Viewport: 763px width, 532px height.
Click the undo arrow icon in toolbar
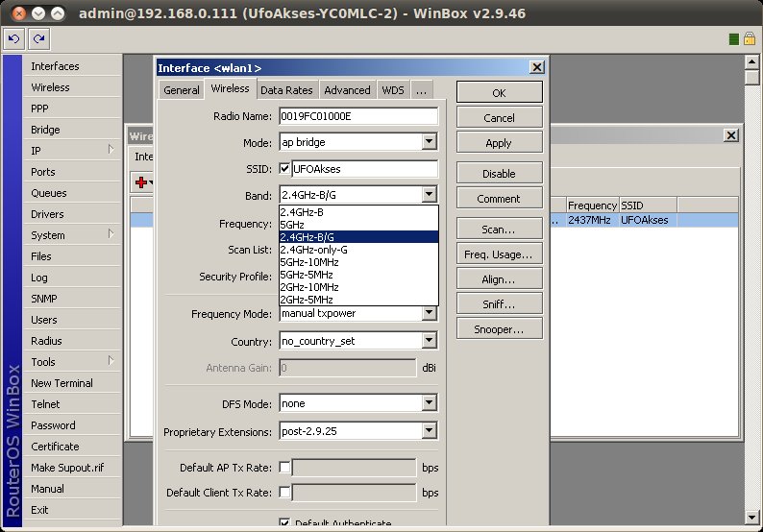pyautogui.click(x=13, y=38)
